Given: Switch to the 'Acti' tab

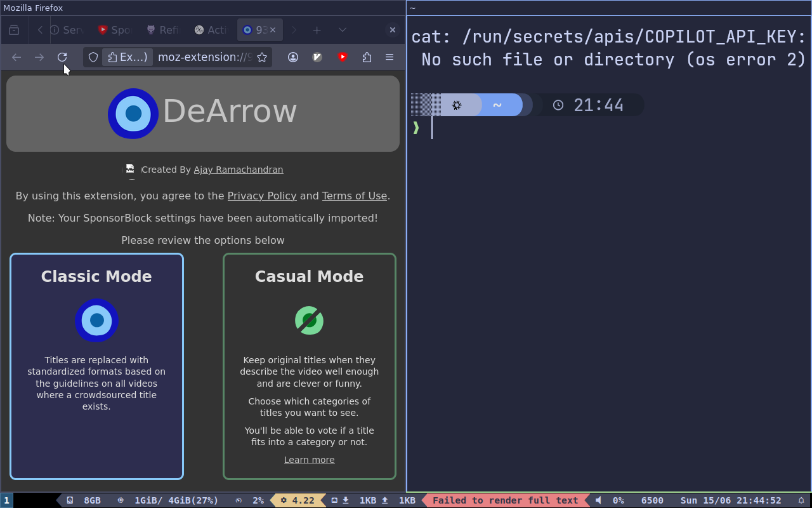Looking at the screenshot, I should (211, 30).
